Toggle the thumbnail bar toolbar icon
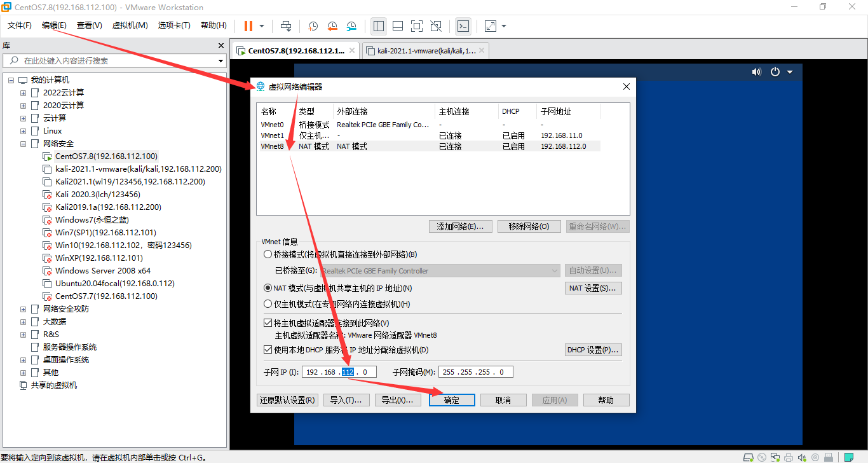Image resolution: width=868 pixels, height=463 pixels. [x=398, y=26]
